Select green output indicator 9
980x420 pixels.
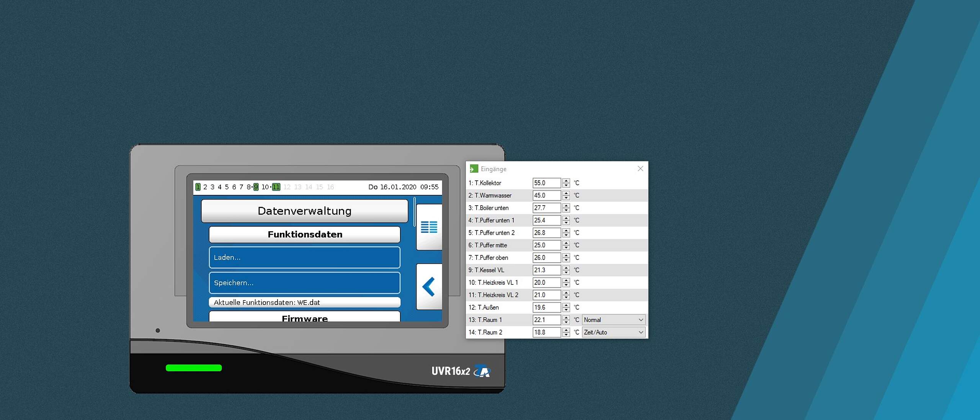pyautogui.click(x=256, y=187)
